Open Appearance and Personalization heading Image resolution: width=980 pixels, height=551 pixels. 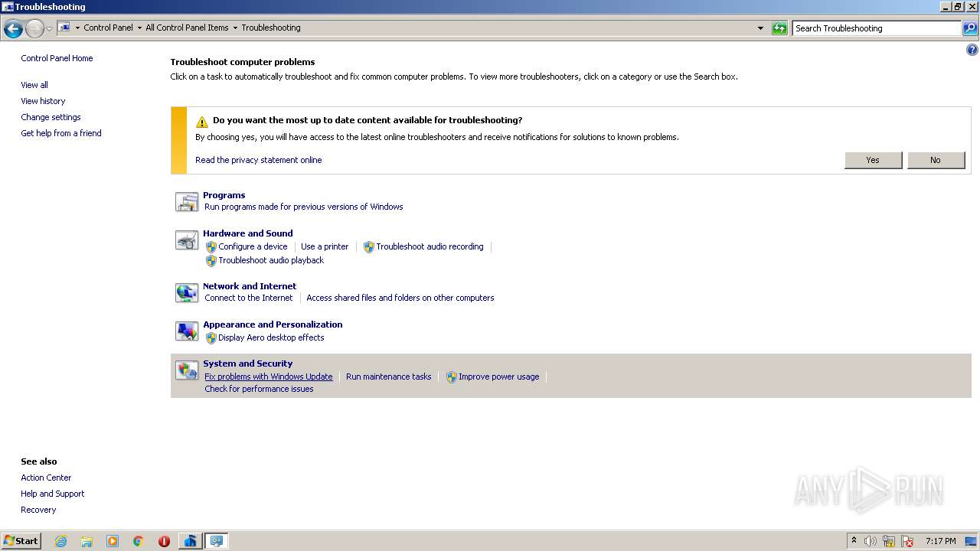tap(273, 324)
